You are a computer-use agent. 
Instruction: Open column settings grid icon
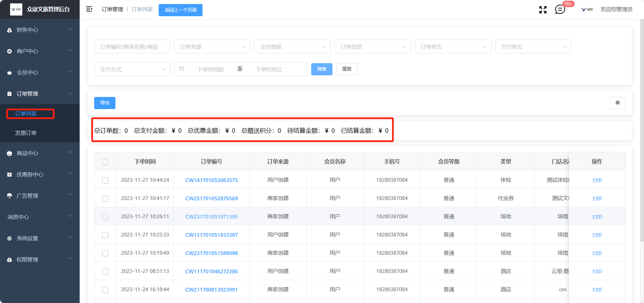coord(617,103)
